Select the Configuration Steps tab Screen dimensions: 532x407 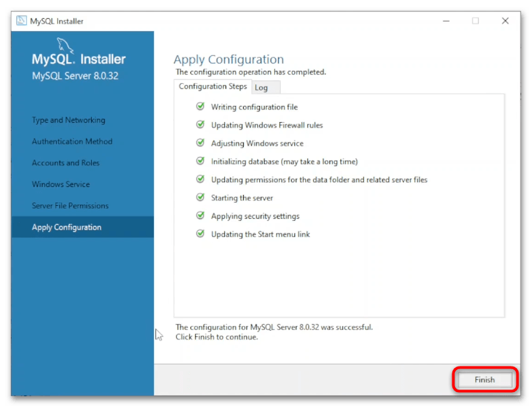(x=213, y=86)
